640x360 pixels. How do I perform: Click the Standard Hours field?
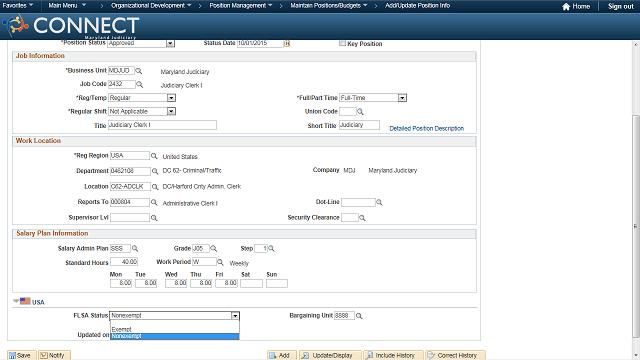pyautogui.click(x=124, y=262)
